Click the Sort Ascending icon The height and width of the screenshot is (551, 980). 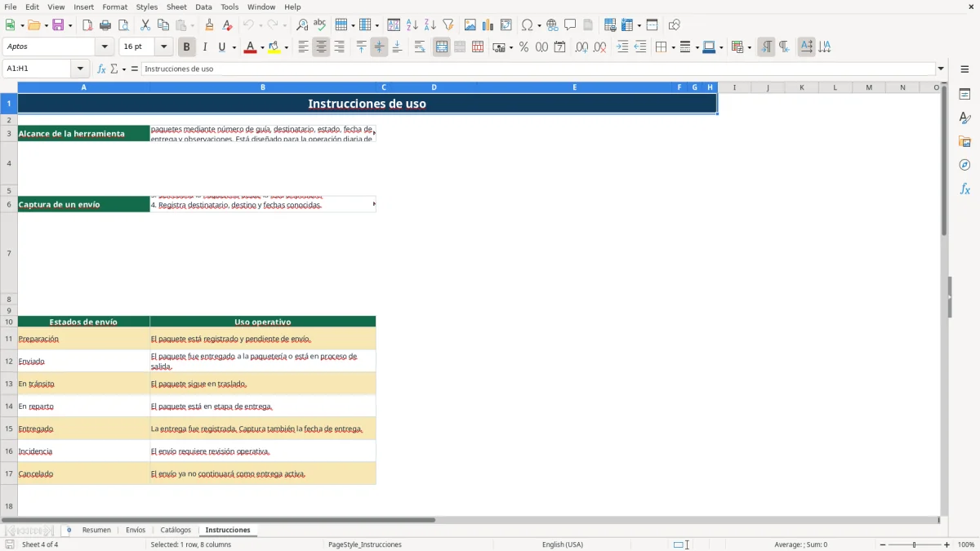pos(412,25)
